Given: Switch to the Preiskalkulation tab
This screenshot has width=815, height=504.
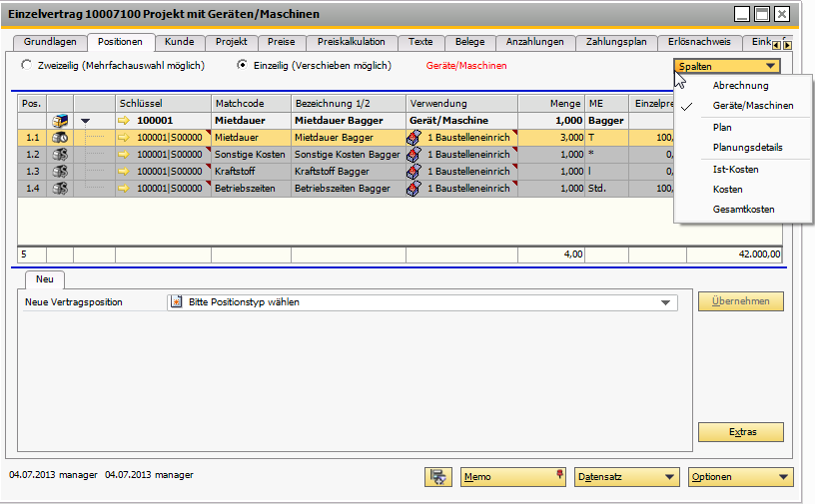Looking at the screenshot, I should pyautogui.click(x=351, y=42).
